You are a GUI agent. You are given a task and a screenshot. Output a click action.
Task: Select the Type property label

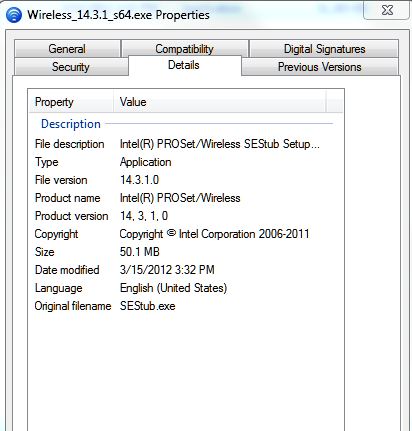pos(47,162)
